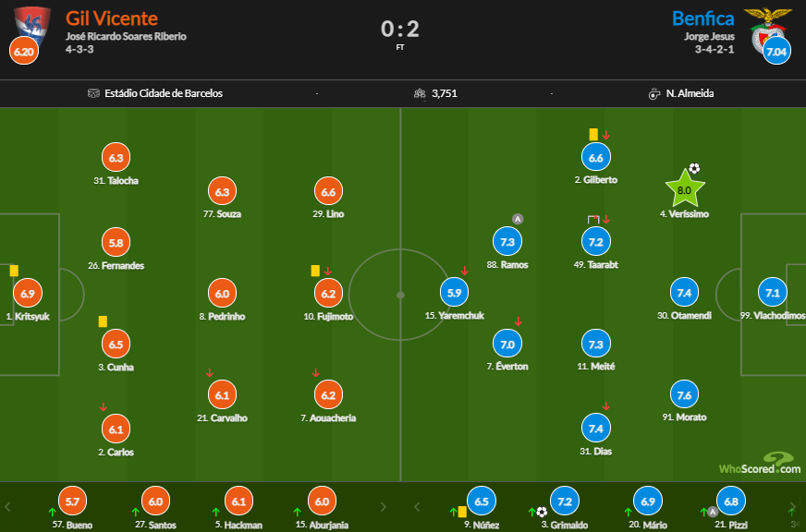Viewport: 806px width, 532px height.
Task: Click Veríssimo's green star rating badge
Action: tap(684, 188)
